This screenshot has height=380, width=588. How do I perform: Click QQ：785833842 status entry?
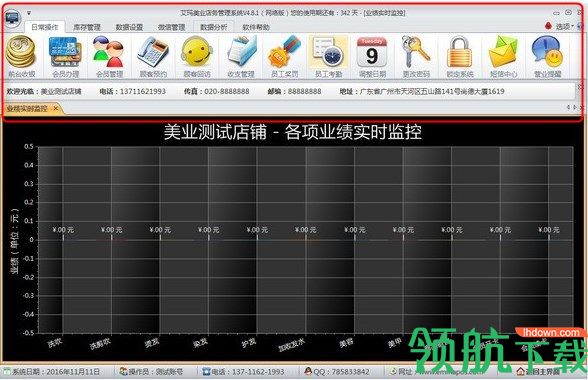(337, 372)
